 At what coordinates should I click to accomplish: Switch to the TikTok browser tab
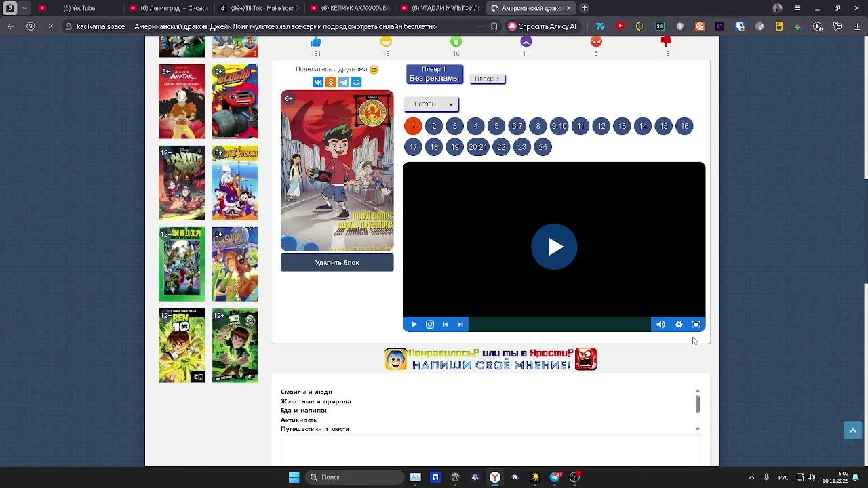[259, 8]
